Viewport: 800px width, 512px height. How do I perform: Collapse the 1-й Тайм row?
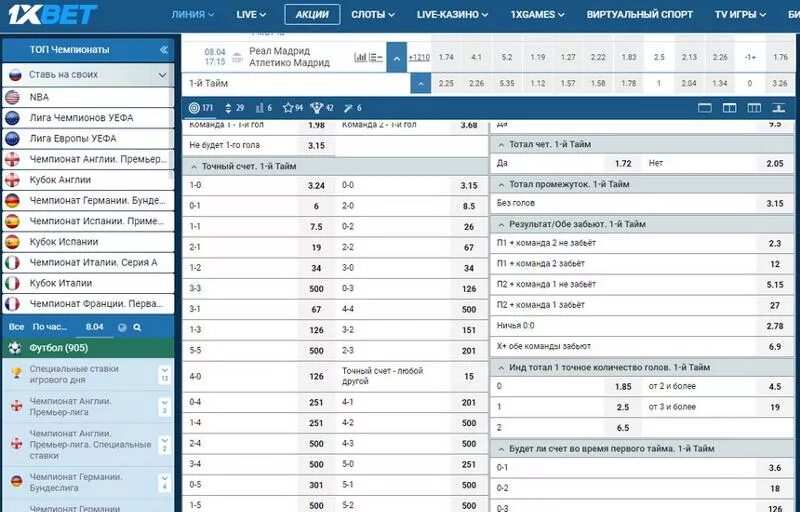pyautogui.click(x=420, y=83)
